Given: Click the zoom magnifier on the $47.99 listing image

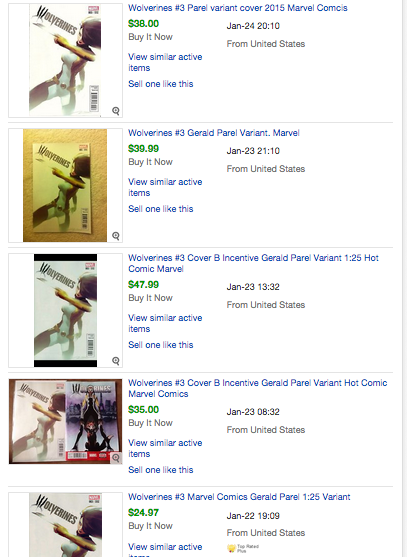Looking at the screenshot, I should click(x=116, y=361).
